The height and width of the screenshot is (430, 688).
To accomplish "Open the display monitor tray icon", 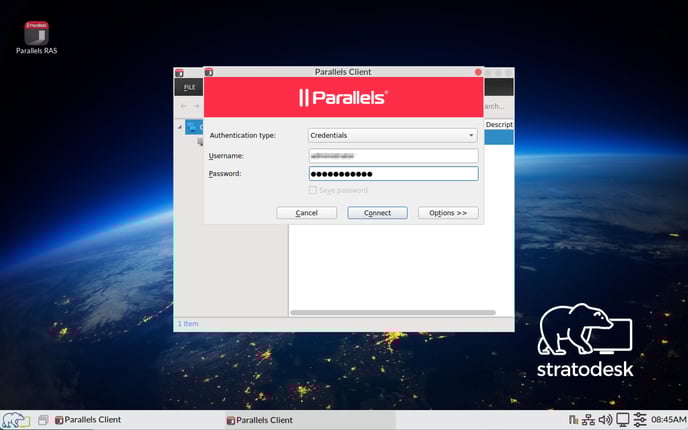I will 623,420.
